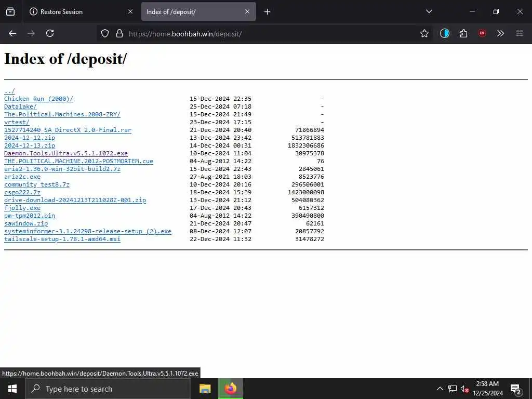
Task: Download the 2024-12-13.zip file
Action: click(30, 145)
